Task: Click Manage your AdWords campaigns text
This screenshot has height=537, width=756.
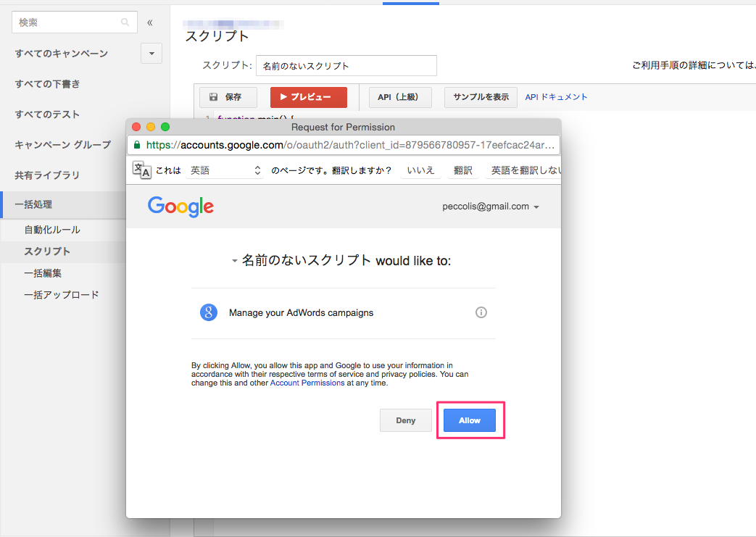Action: pos(302,313)
